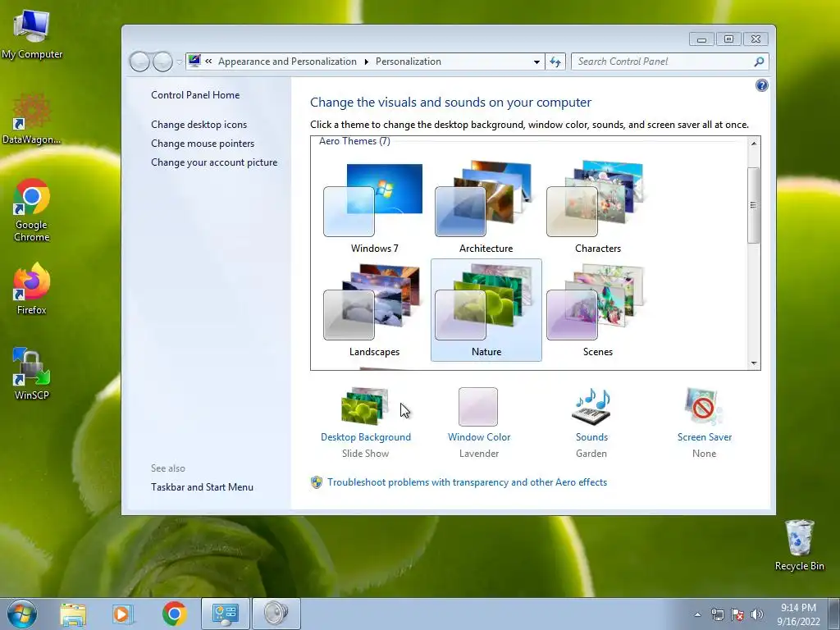
Task: Click Appearance and Personalization breadcrumb
Action: 287,62
